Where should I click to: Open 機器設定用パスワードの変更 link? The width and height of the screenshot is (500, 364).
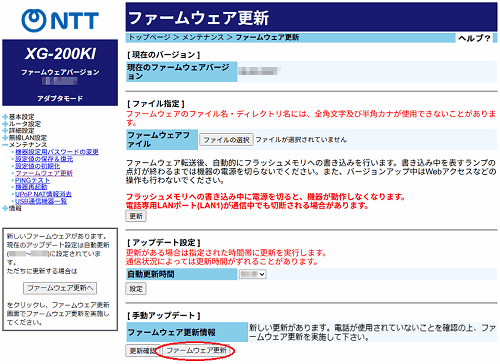point(57,152)
